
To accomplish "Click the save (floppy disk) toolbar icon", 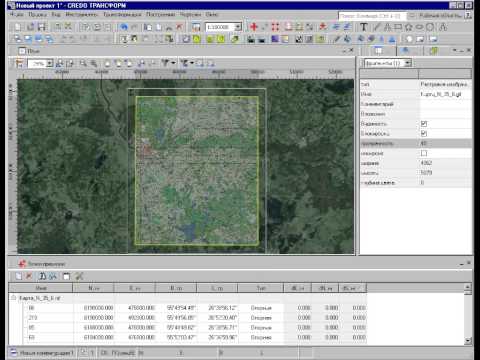I will (x=42, y=27).
